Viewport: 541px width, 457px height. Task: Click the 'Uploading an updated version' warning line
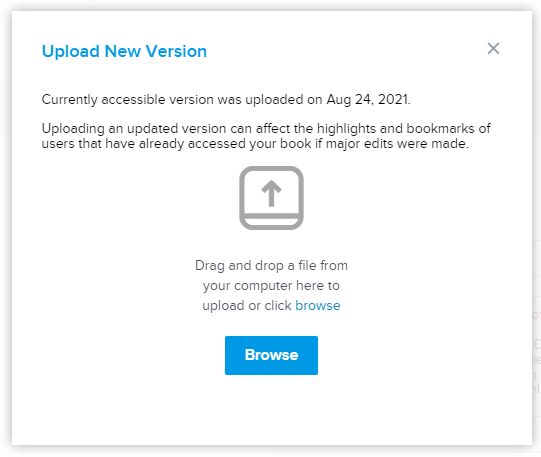(266, 129)
